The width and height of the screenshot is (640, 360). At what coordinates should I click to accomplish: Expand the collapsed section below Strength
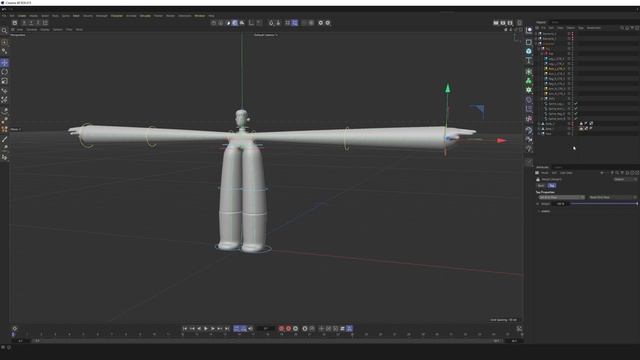(539, 211)
